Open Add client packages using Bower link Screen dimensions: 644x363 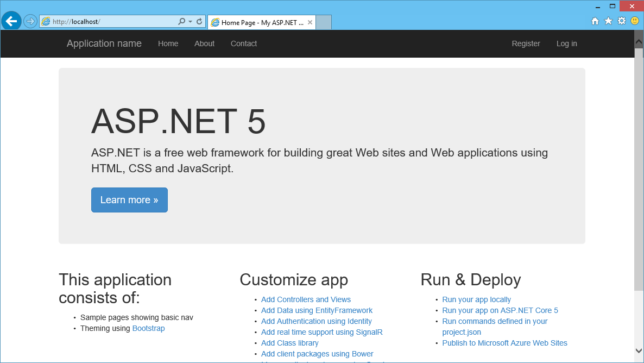pyautogui.click(x=317, y=354)
